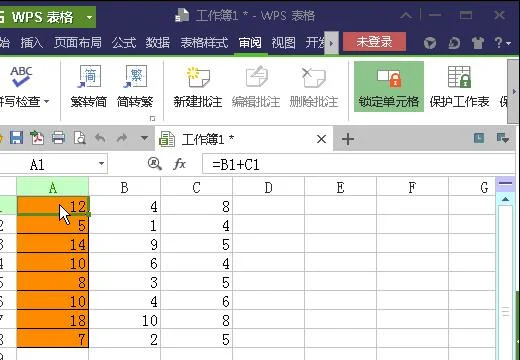The image size is (520, 360).
Task: Select orange cell A3 with value 14
Action: [x=53, y=244]
